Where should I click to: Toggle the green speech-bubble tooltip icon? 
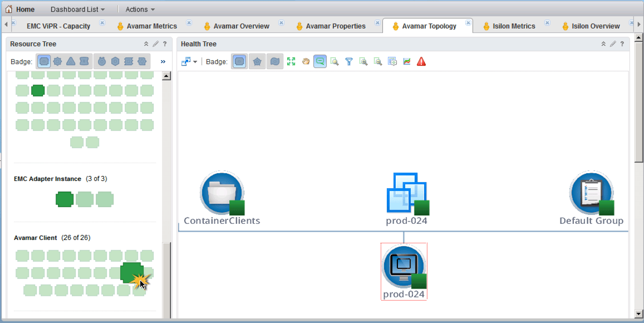320,62
